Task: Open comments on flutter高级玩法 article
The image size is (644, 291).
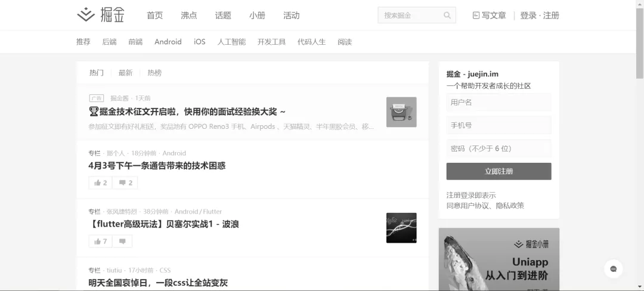Action: [x=122, y=242]
